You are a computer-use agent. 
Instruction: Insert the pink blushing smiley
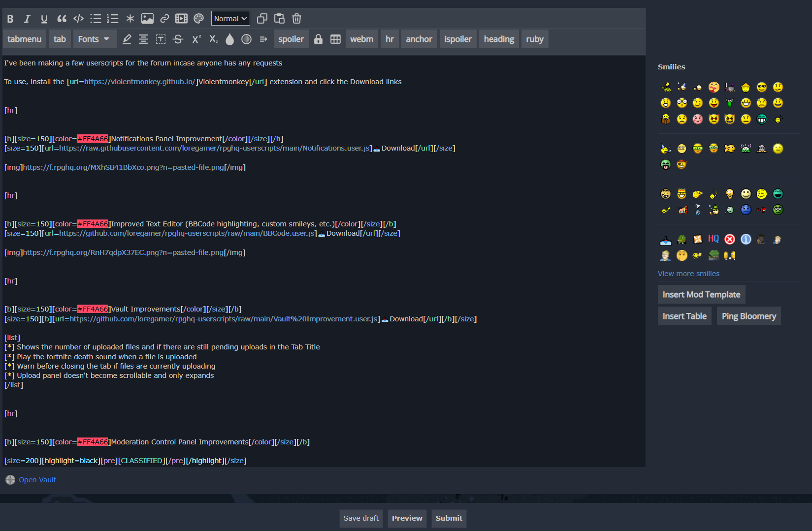click(x=698, y=119)
